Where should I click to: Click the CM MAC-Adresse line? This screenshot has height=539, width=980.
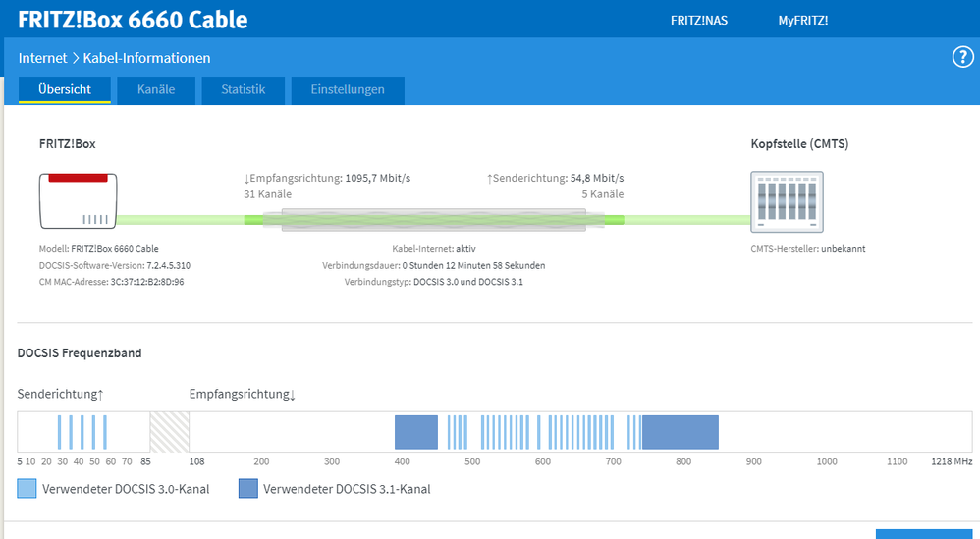coord(111,282)
